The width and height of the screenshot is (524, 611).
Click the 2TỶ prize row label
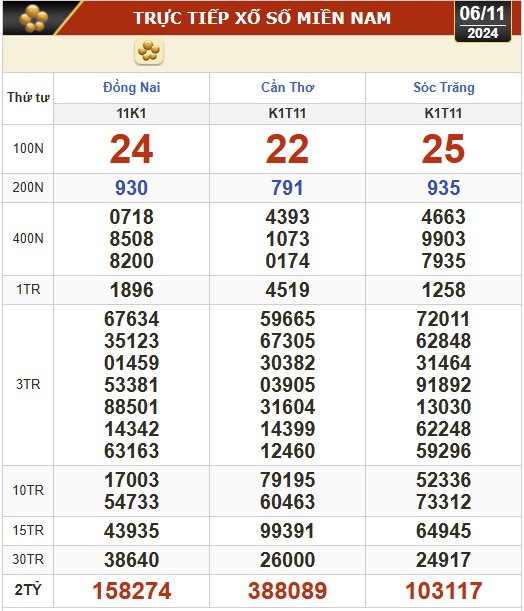[x=28, y=590]
